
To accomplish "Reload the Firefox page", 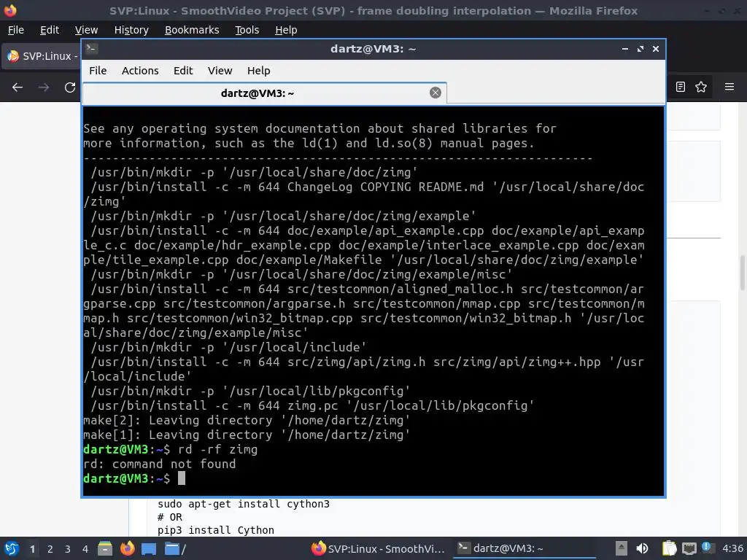I will point(70,87).
